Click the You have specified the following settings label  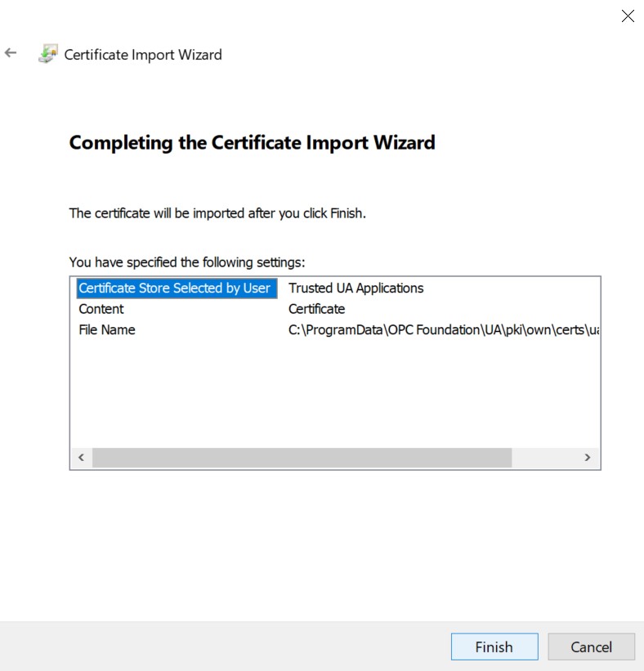point(187,262)
